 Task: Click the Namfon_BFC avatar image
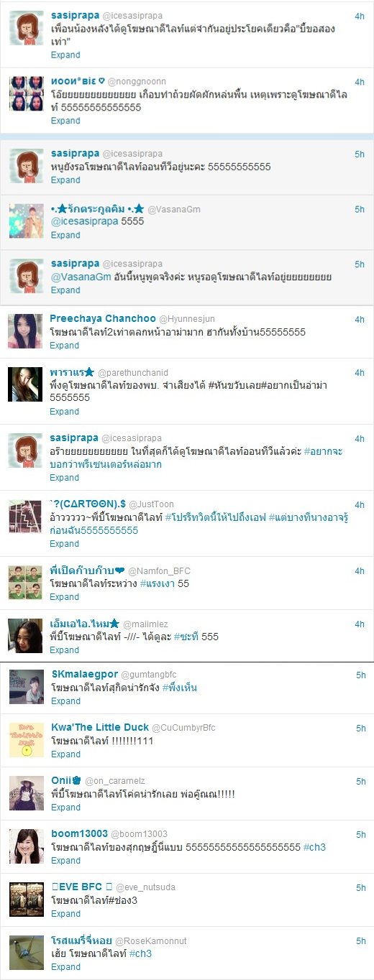26,583
